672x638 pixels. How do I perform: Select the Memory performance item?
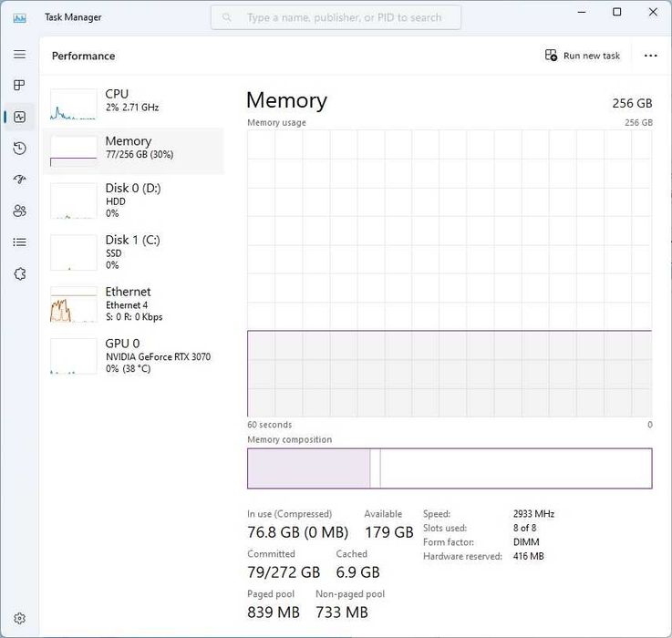(x=133, y=151)
